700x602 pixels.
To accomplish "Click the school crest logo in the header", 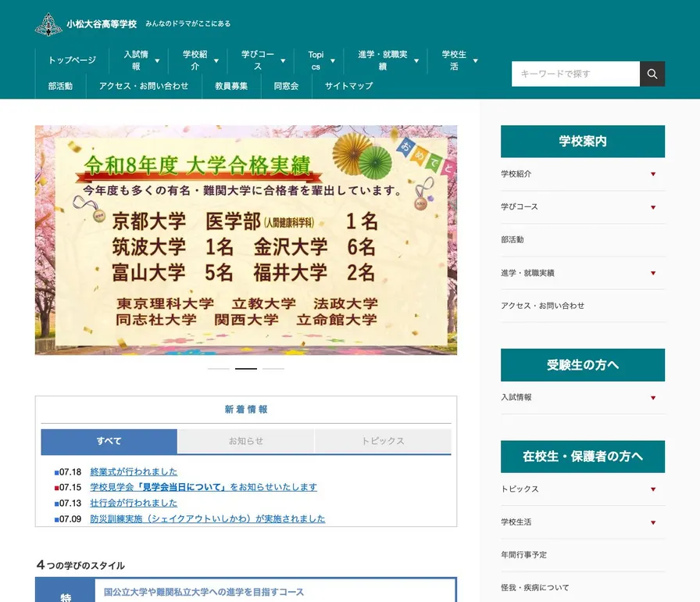I will 48,24.
